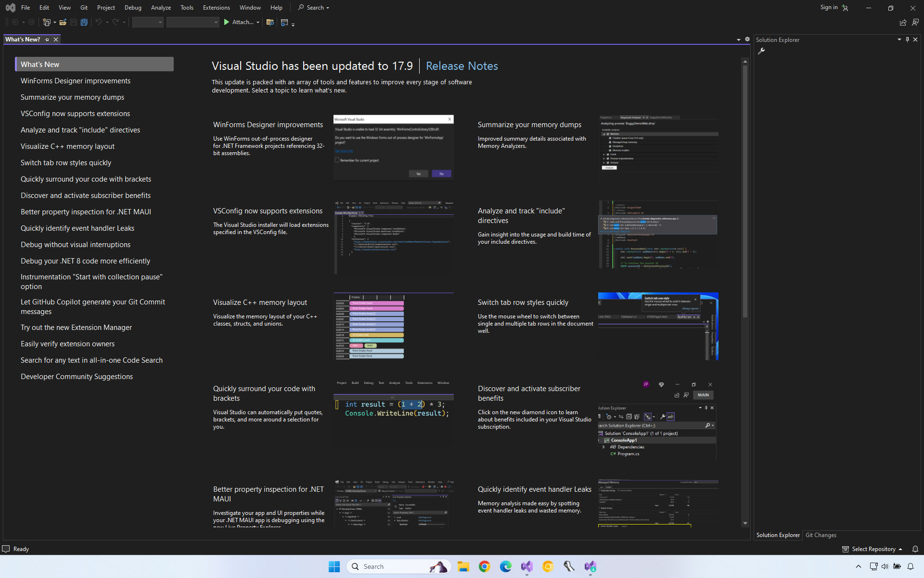This screenshot has width=924, height=578.
Task: Open Google Chrome from taskbar
Action: pyautogui.click(x=485, y=566)
